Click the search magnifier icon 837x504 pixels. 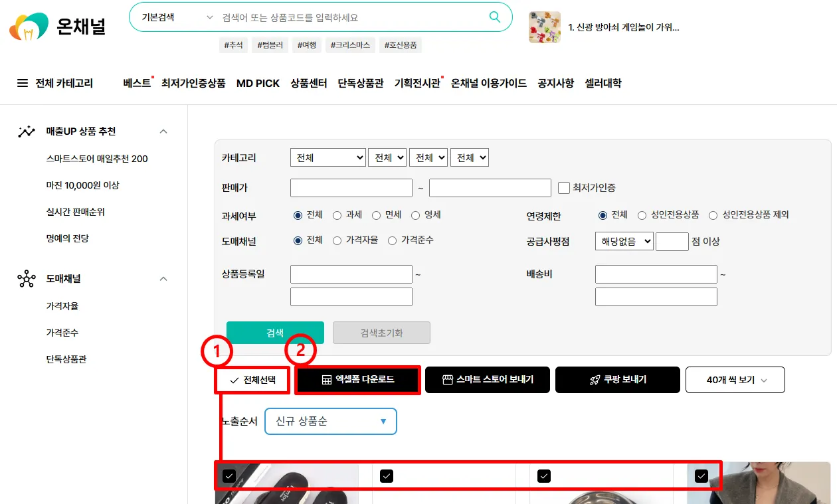pos(494,17)
